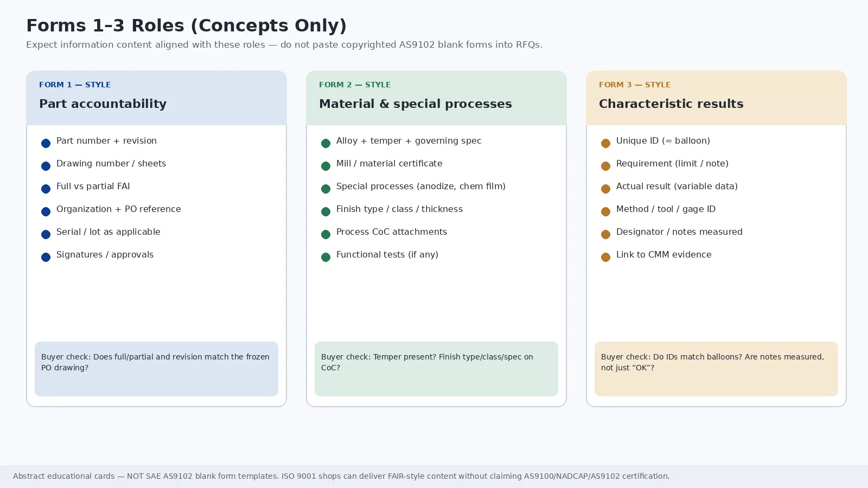This screenshot has height=488, width=868.
Task: Click 'Special processes (anodize, chem film)' item
Action: tap(421, 186)
